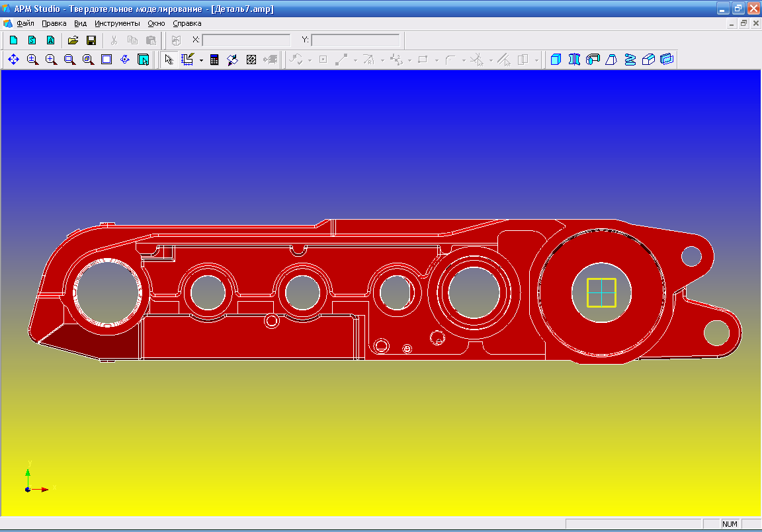The image size is (762, 532).
Task: Click the grayed line segment tool
Action: (x=341, y=60)
